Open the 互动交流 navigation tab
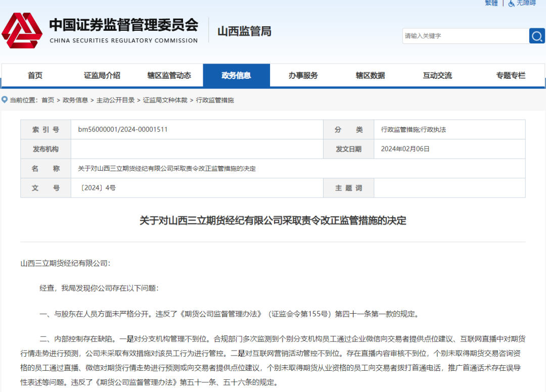This screenshot has height=392, width=546. [x=437, y=75]
